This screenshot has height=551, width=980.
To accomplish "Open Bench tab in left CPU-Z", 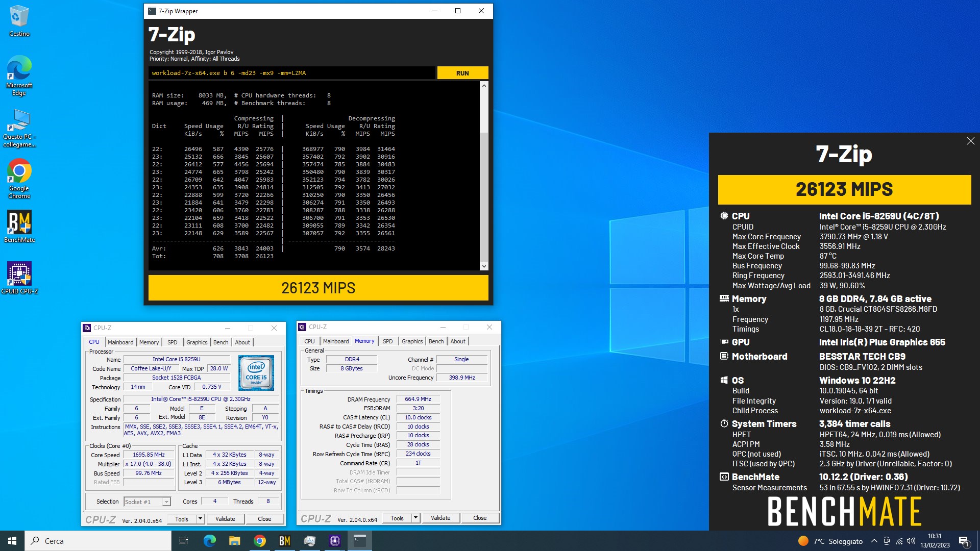I will click(x=220, y=342).
